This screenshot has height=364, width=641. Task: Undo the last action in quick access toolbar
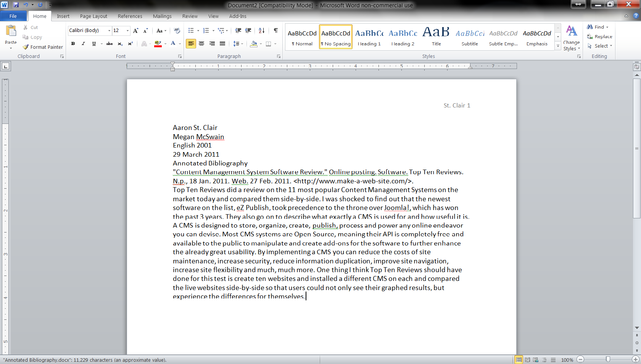[x=26, y=5]
